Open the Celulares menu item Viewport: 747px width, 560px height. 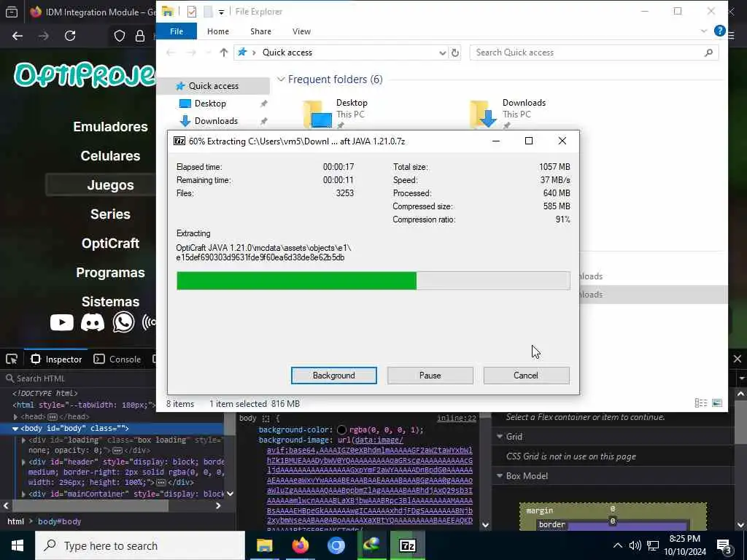click(x=110, y=156)
